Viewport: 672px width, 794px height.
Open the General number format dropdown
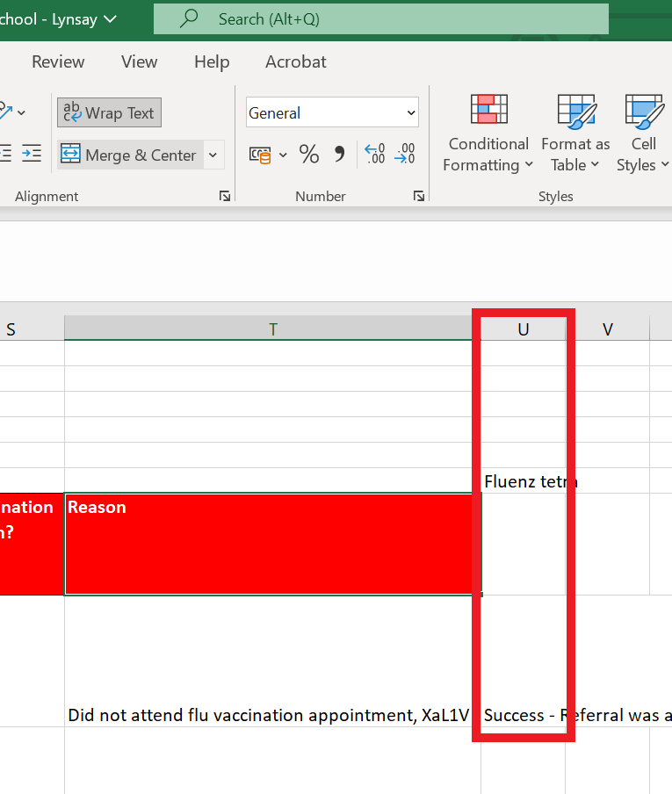(332, 113)
